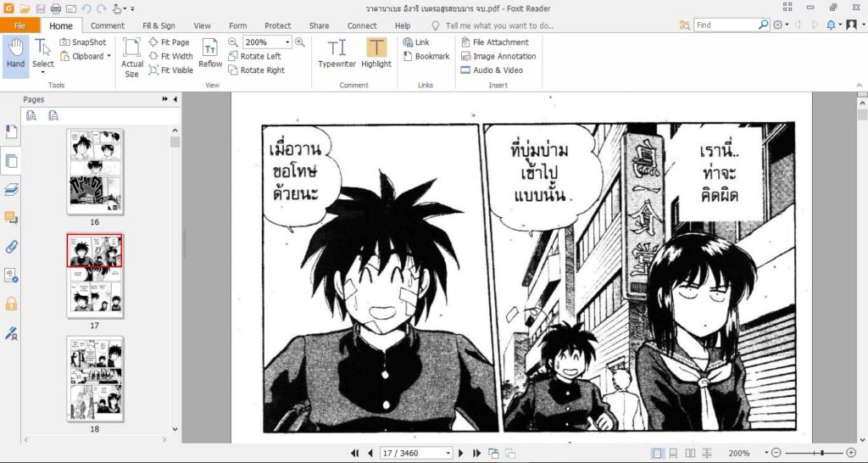Screen dimensions: 868x463
Task: Click the status bar zoom slider handle
Action: tap(822, 453)
